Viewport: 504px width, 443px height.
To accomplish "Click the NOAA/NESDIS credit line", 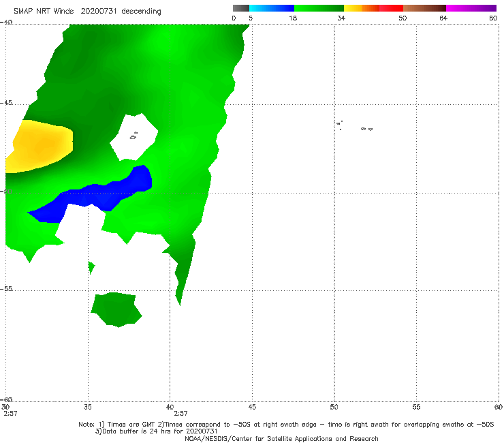I will coord(281,438).
